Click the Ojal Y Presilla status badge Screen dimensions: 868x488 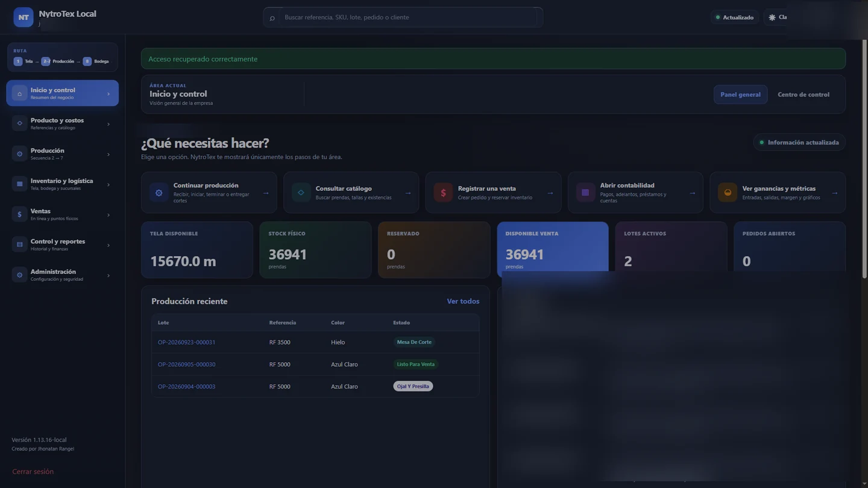(x=413, y=386)
